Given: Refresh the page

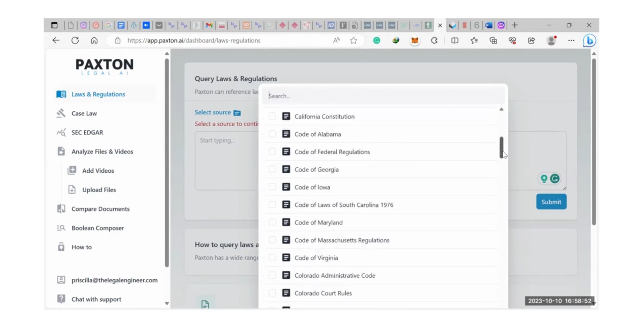Looking at the screenshot, I should 75,41.
